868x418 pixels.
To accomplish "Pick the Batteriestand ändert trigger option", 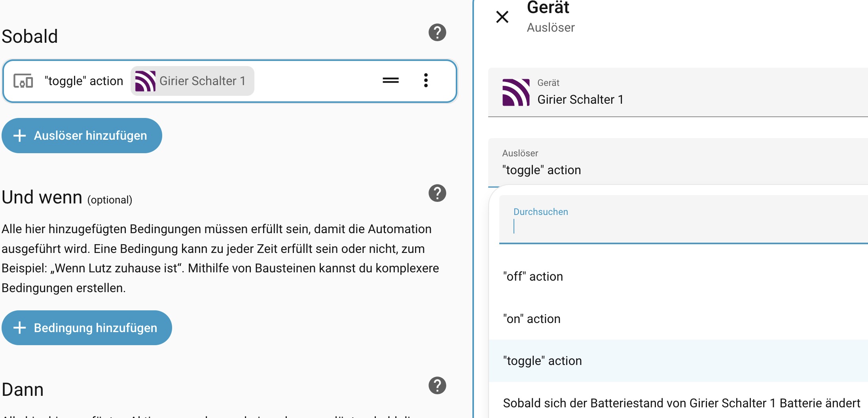I will (x=680, y=403).
